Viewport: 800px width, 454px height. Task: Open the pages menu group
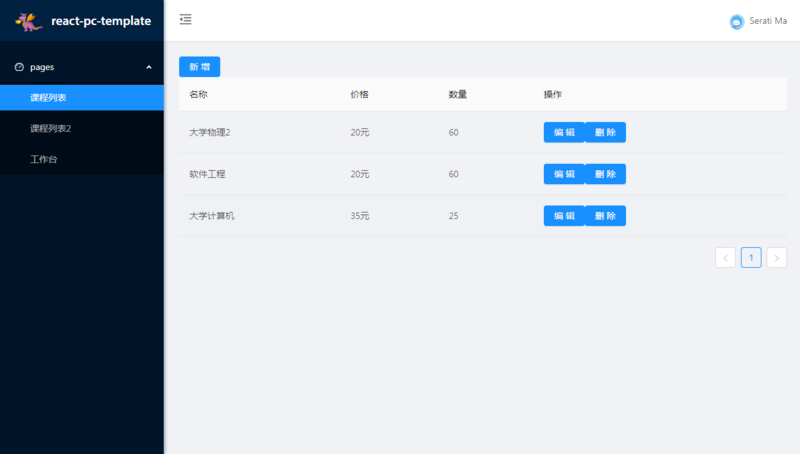82,67
